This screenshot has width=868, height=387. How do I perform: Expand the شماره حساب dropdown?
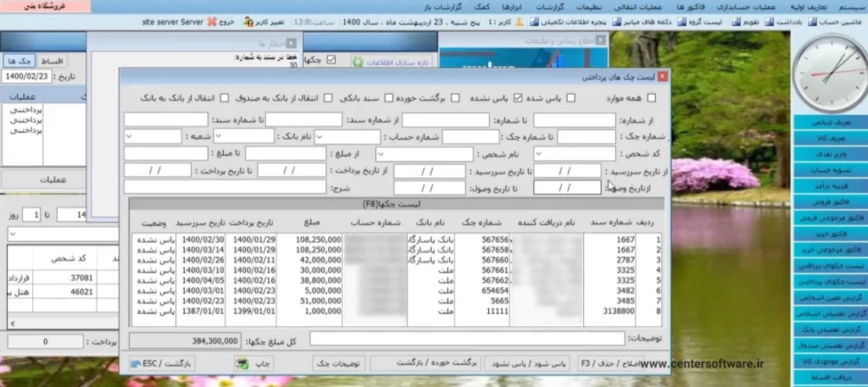tap(320, 136)
